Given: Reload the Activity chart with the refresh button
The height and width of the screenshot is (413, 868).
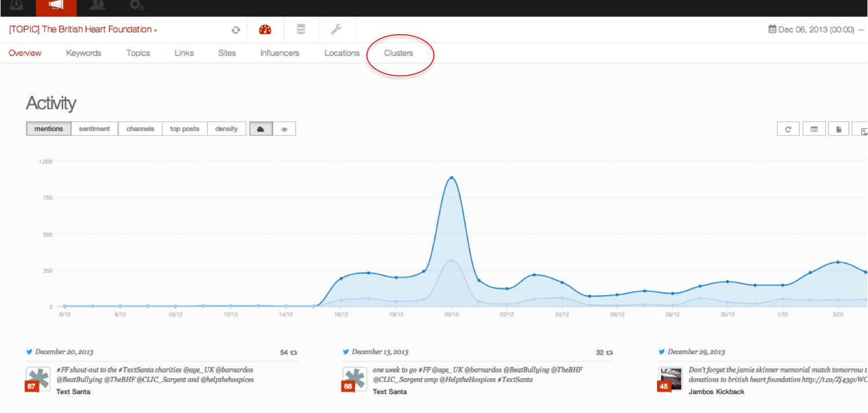Looking at the screenshot, I should point(788,129).
